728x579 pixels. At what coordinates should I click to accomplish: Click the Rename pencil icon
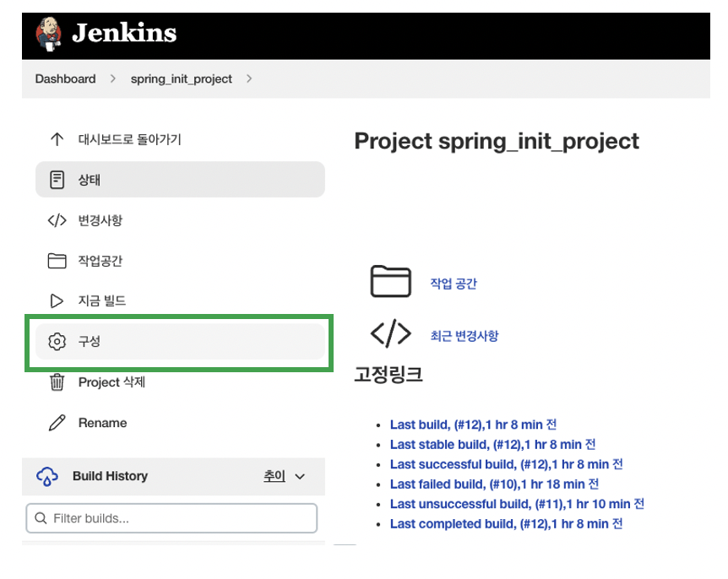click(x=57, y=423)
